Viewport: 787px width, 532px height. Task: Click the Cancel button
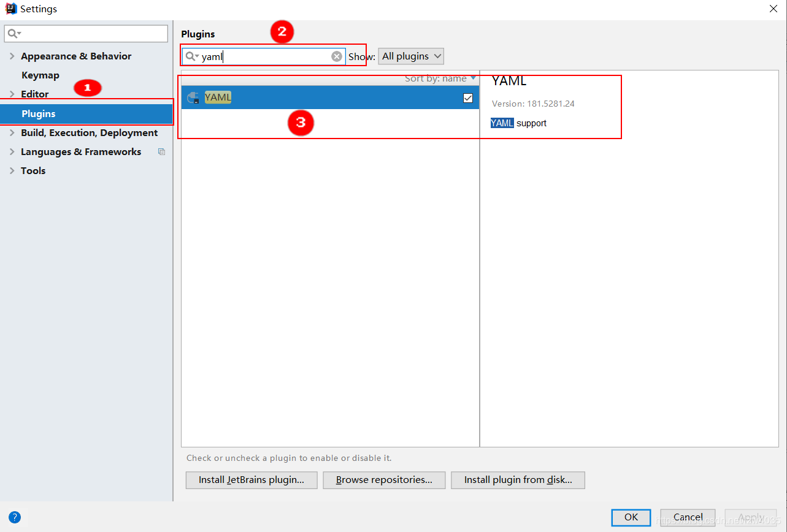point(688,517)
